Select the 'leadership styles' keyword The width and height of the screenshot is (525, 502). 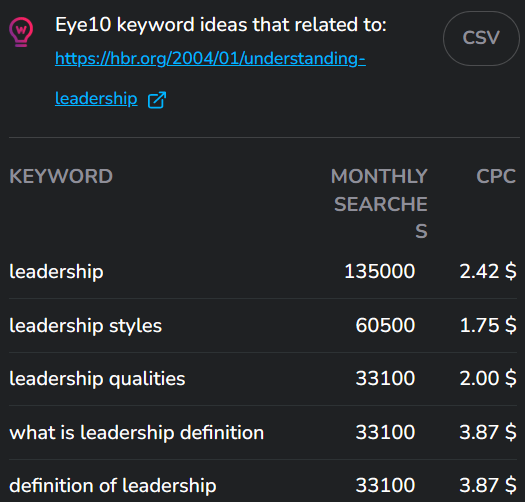pyautogui.click(x=85, y=326)
